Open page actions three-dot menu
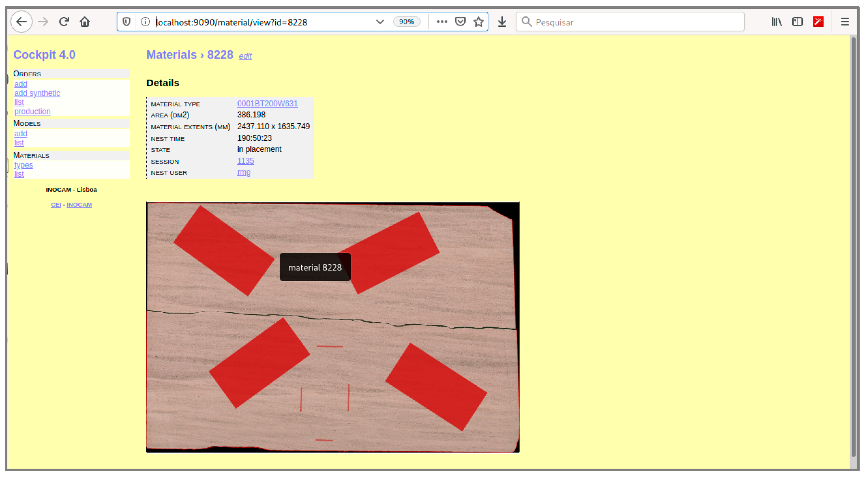This screenshot has width=868, height=477. (442, 22)
